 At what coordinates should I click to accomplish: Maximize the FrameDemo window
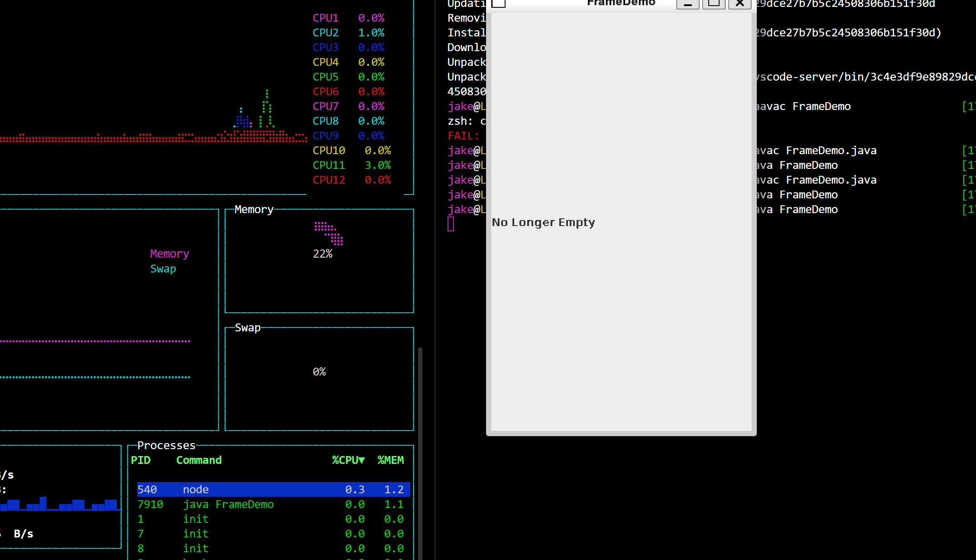pos(713,4)
